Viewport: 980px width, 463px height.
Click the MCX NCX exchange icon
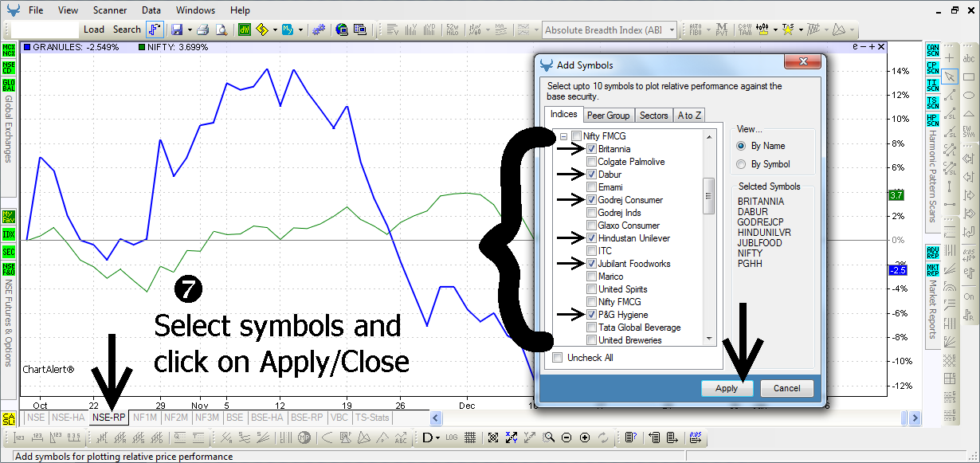click(9, 49)
